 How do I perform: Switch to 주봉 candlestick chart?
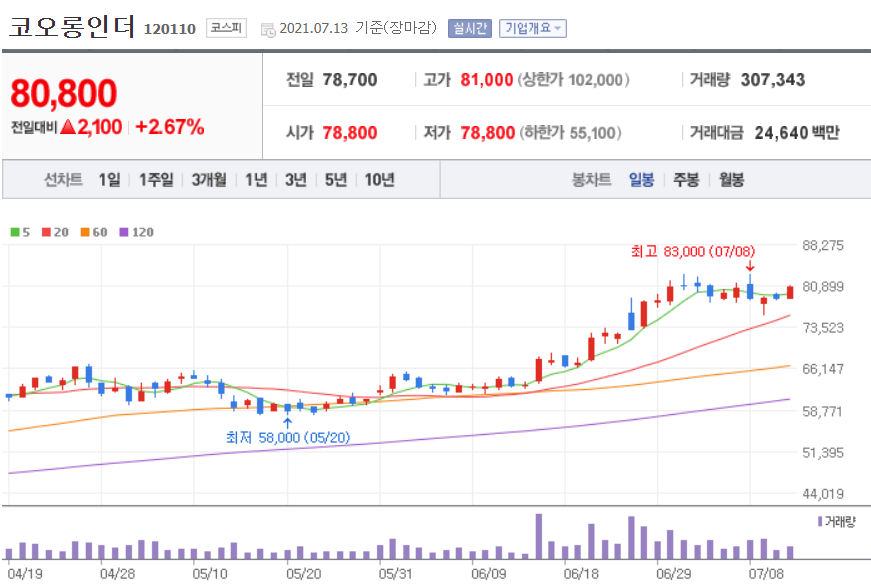tap(686, 179)
